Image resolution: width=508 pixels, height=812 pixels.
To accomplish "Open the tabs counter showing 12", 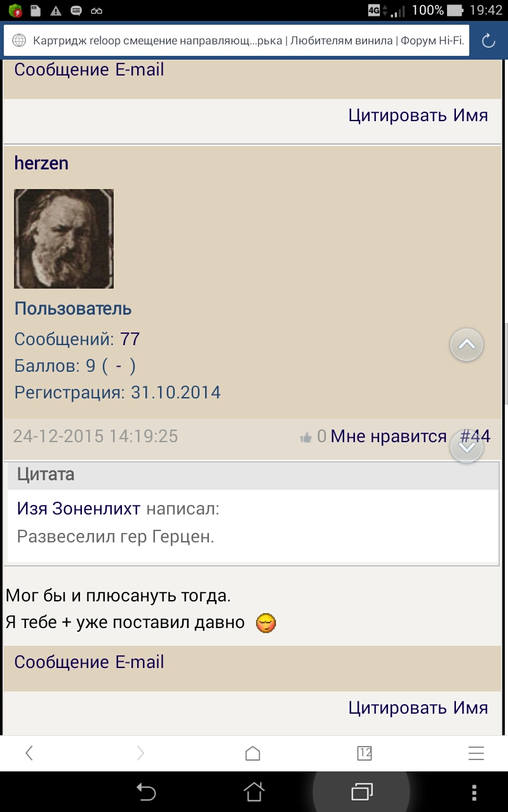I will [x=364, y=753].
